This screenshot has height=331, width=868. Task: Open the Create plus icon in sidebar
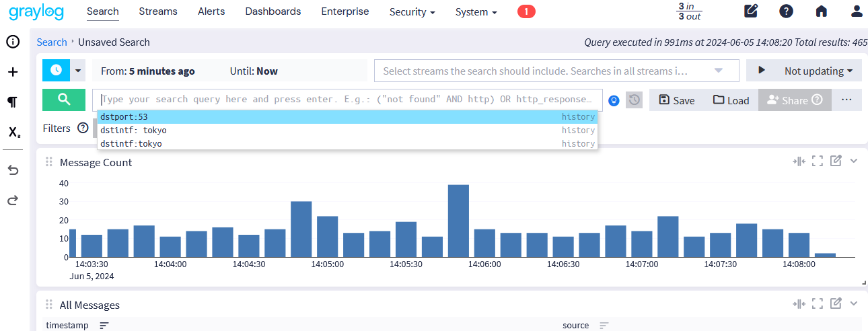coord(12,72)
